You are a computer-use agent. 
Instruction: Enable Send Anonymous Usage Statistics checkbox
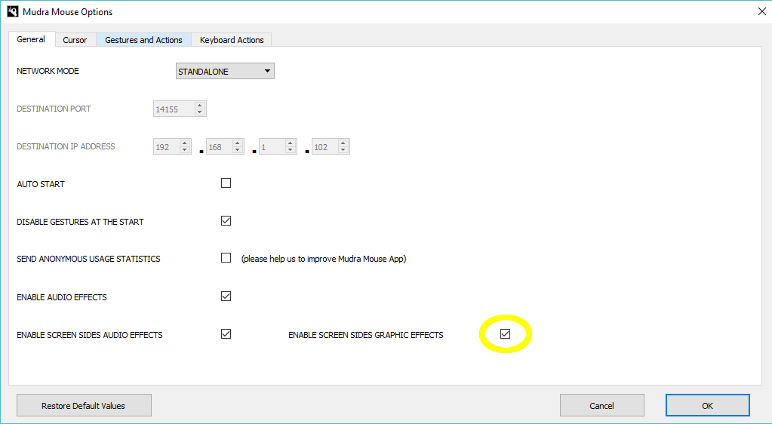(226, 258)
